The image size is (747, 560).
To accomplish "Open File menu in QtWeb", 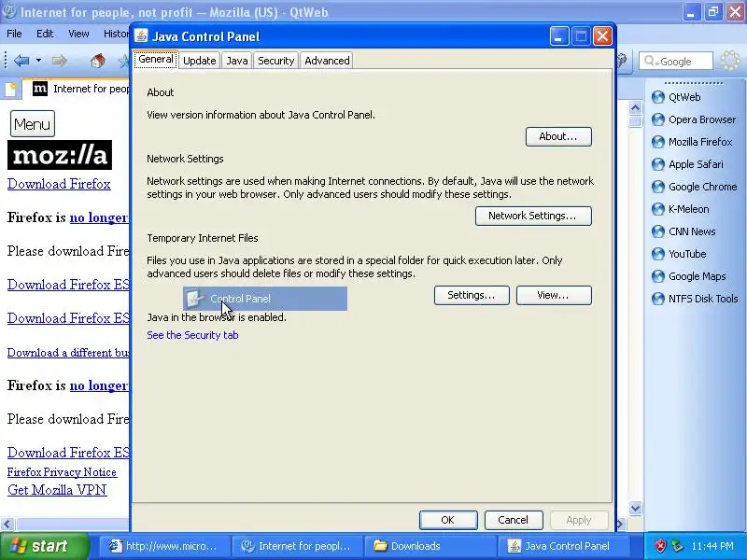I will point(14,34).
